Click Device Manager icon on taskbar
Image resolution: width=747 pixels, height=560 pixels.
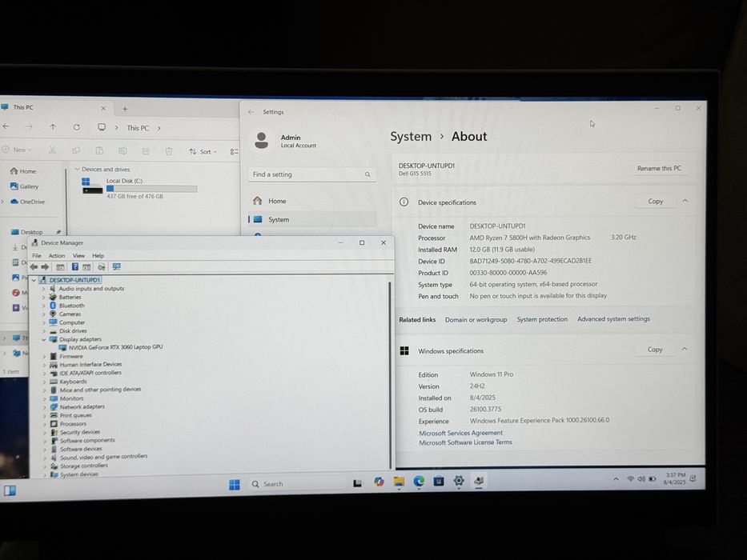coord(479,481)
